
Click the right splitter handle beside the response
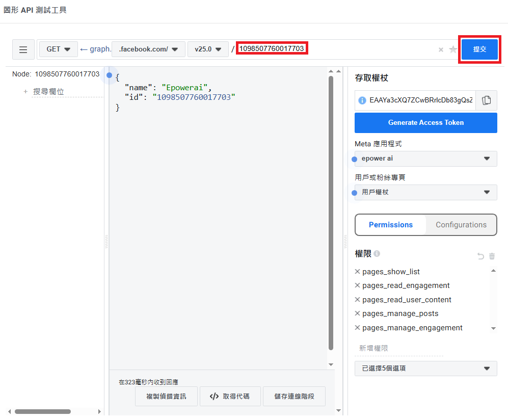(x=345, y=242)
